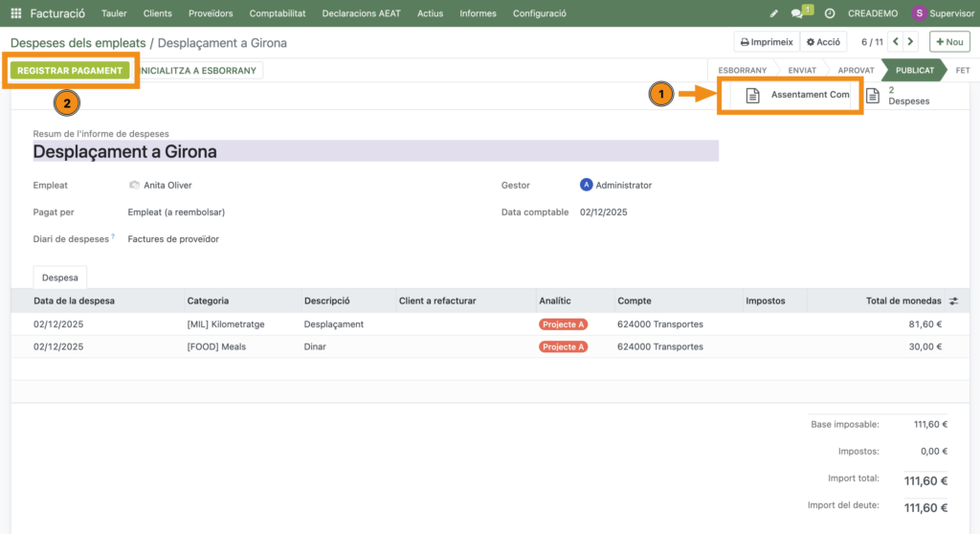Open the clock activities icon
Viewport: 980px width, 534px height.
[829, 13]
